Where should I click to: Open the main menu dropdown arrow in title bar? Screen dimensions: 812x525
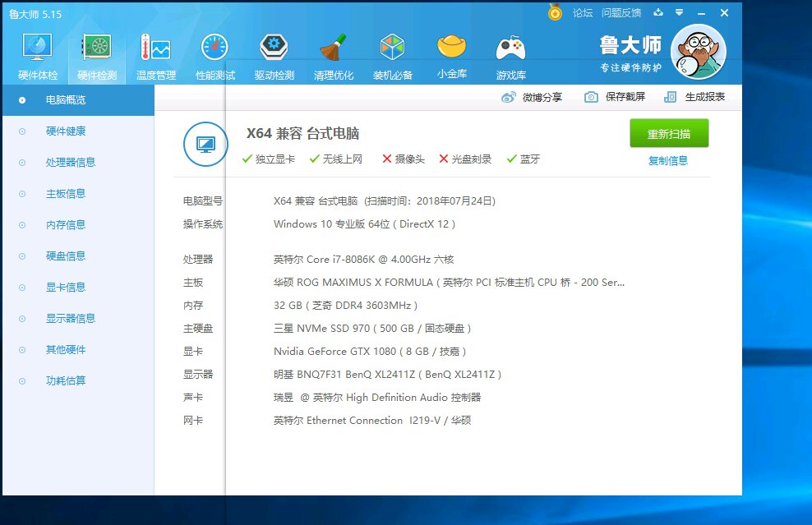[679, 13]
